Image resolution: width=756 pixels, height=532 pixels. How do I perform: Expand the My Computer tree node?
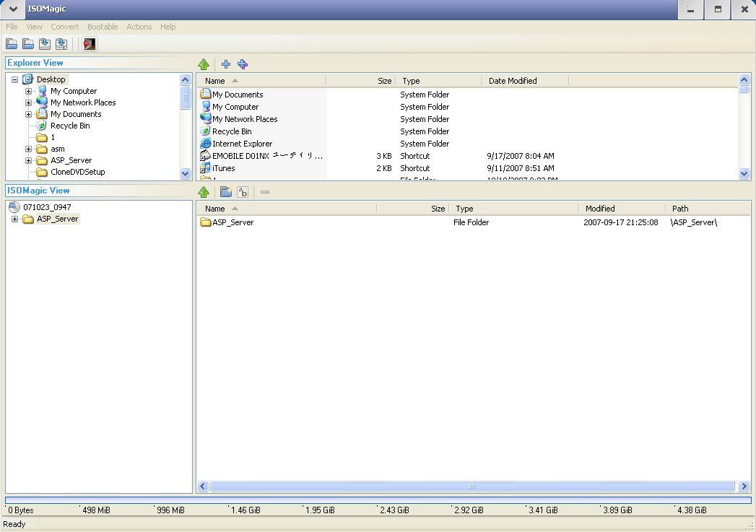(28, 91)
